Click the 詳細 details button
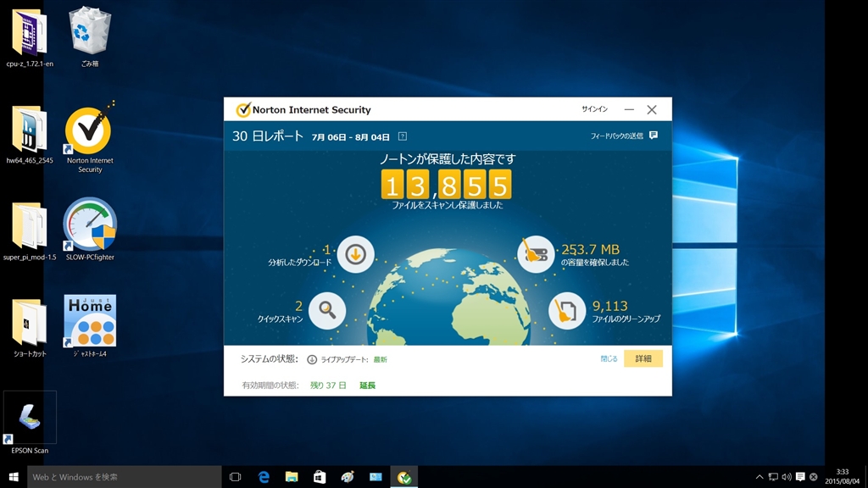The height and width of the screenshot is (488, 868). click(643, 358)
